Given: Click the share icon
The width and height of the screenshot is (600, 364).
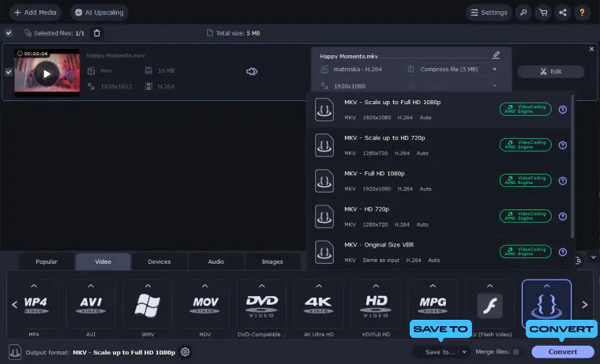Looking at the screenshot, I should 562,13.
